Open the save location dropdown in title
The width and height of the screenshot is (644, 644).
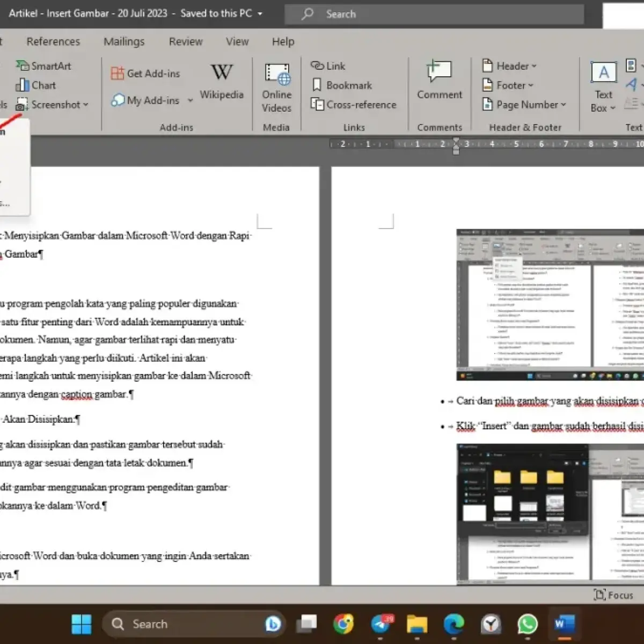click(x=260, y=14)
